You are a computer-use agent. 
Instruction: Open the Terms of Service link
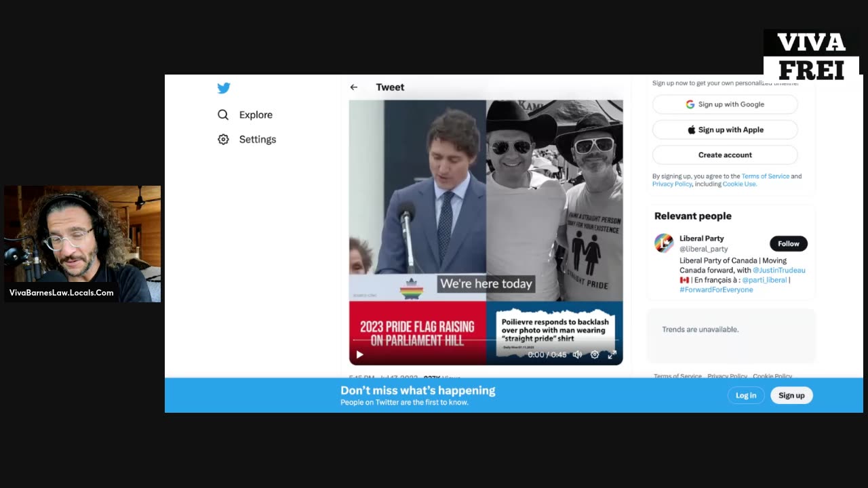765,176
